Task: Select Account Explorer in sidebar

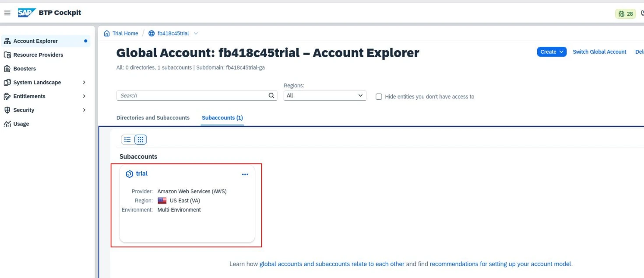Action: click(x=35, y=41)
